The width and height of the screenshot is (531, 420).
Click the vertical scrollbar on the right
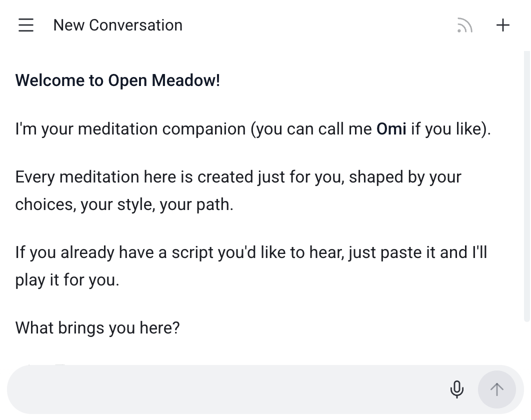526,185
